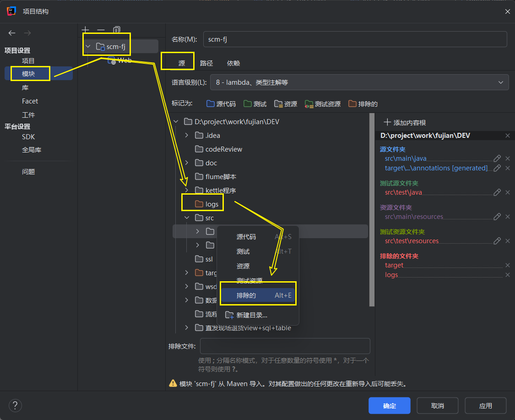
Task: Collapse the src folder node
Action: pyautogui.click(x=186, y=218)
